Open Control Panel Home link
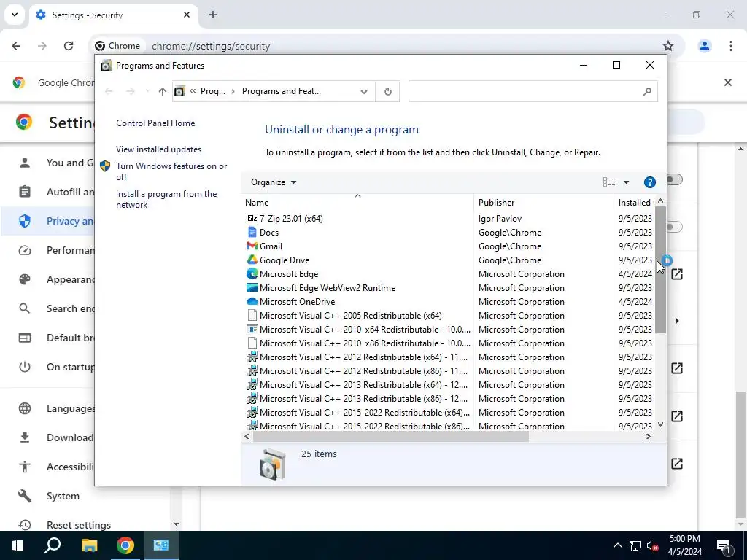 (155, 122)
